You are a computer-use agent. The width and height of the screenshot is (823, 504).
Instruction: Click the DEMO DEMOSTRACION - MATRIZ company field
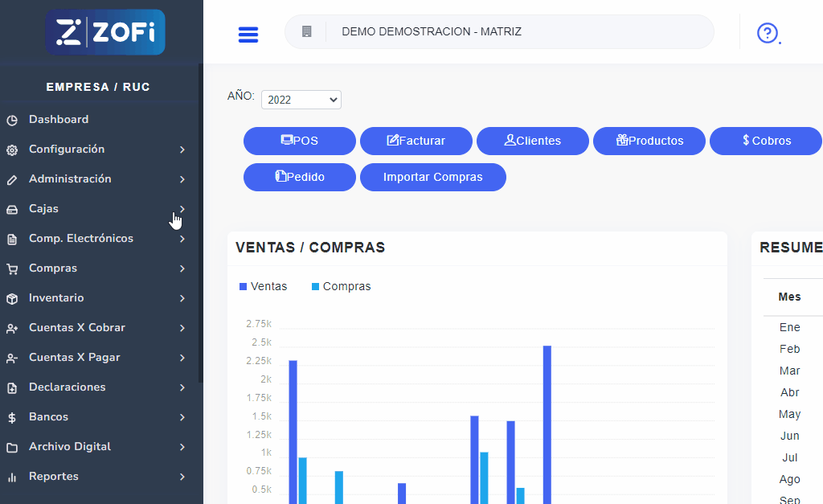point(498,32)
